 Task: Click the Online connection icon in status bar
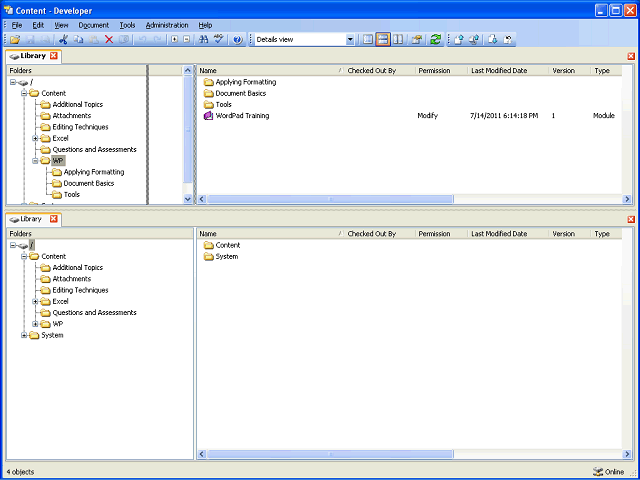[x=598, y=472]
